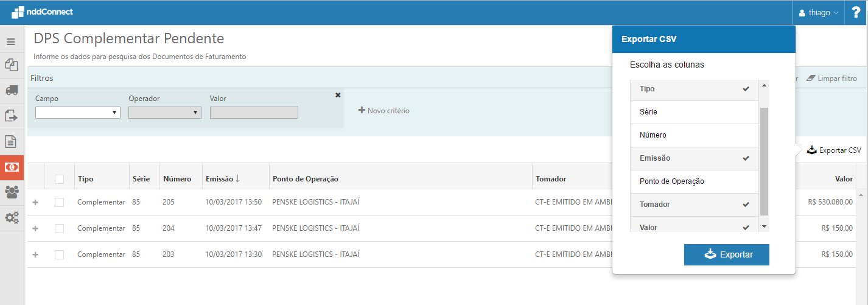This screenshot has width=868, height=305.
Task: Add a new criterion with Novo critério
Action: point(384,111)
